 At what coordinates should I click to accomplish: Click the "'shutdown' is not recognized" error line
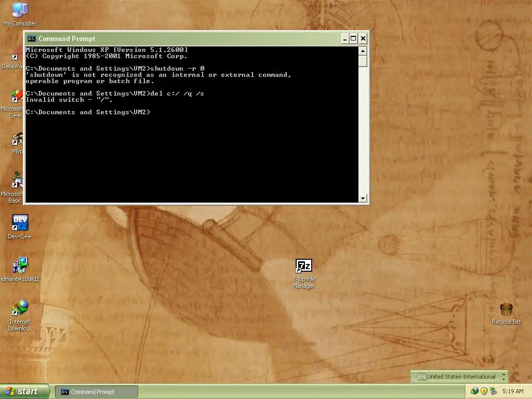[158, 75]
